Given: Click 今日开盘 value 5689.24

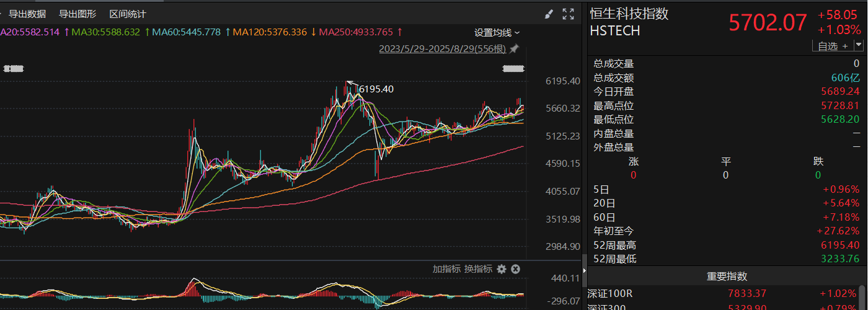Looking at the screenshot, I should [840, 92].
